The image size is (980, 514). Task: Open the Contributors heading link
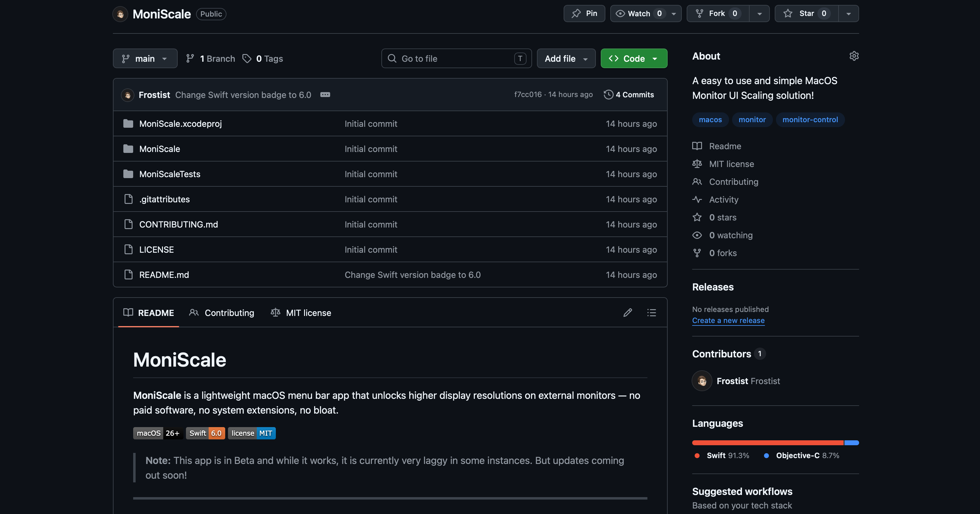pyautogui.click(x=728, y=354)
